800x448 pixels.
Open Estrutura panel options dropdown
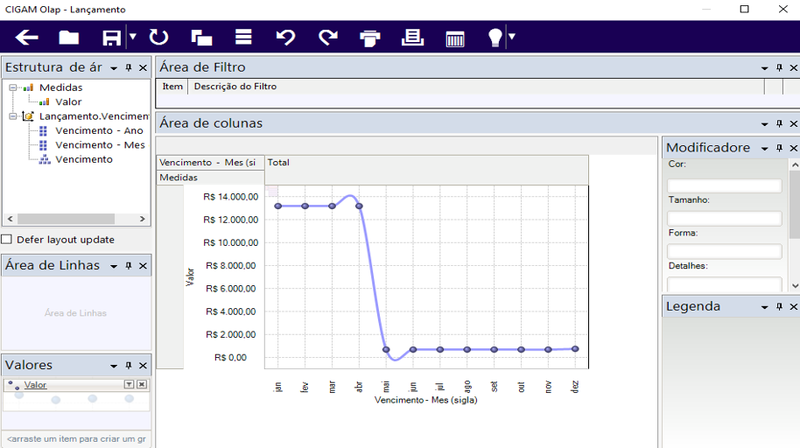pos(114,68)
